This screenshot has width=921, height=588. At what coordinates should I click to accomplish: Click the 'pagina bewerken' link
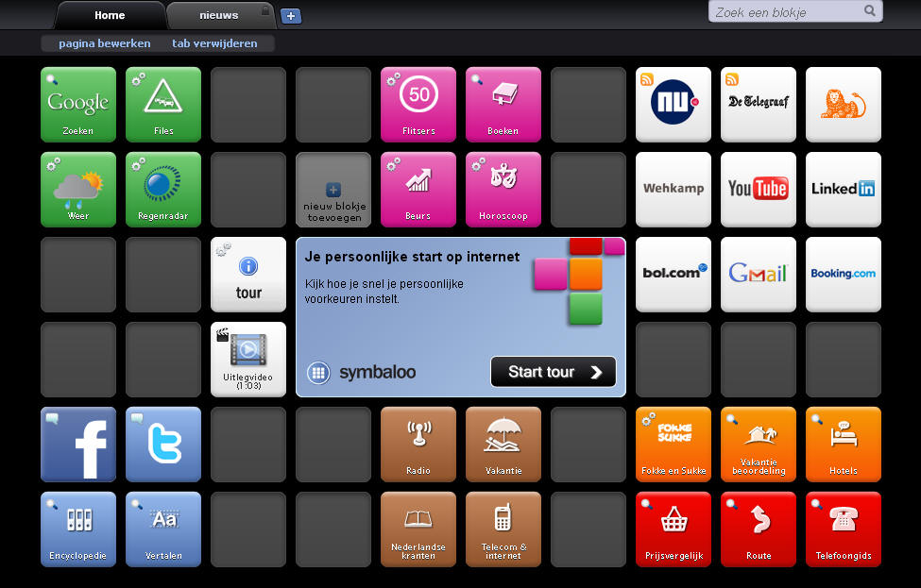pos(105,43)
